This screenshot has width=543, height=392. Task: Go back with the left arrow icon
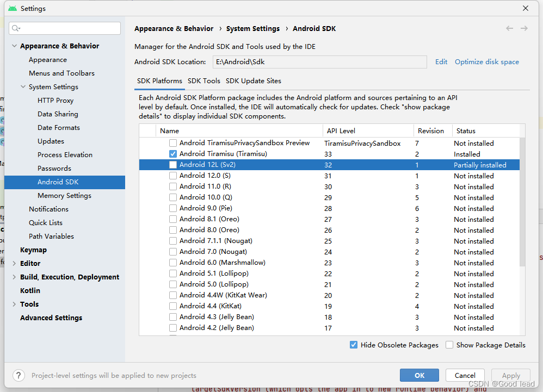pos(509,28)
